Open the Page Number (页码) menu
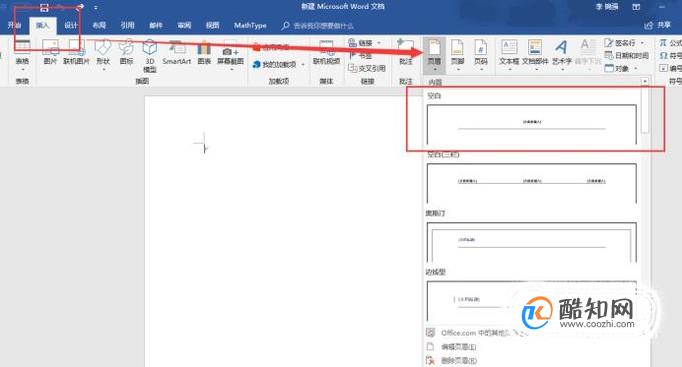Screen dimensions: 682x367 tap(481, 55)
